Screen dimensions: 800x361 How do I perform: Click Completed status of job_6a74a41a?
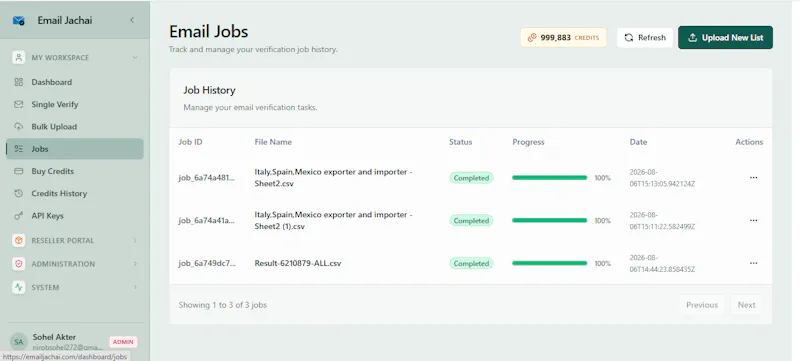471,221
